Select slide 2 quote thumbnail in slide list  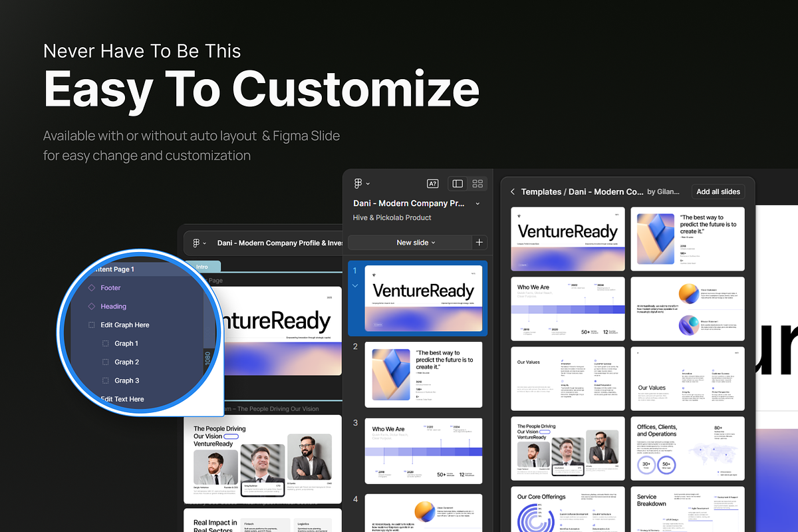423,374
